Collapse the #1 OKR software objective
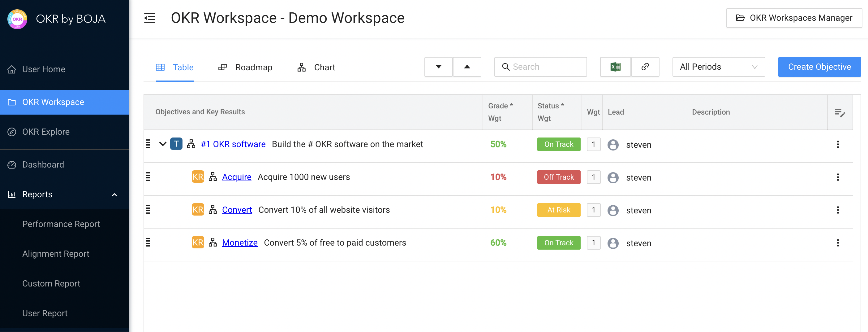 coord(163,144)
